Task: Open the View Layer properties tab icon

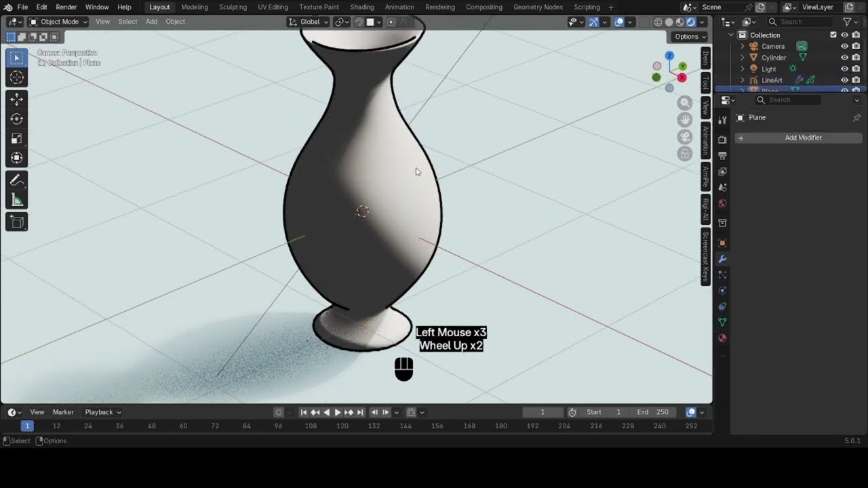Action: [722, 171]
